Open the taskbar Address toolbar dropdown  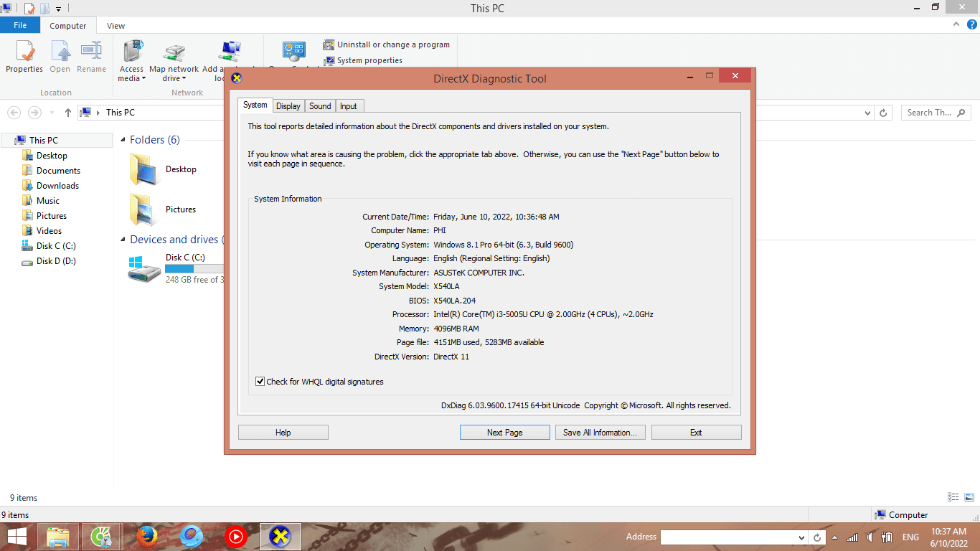click(x=802, y=537)
